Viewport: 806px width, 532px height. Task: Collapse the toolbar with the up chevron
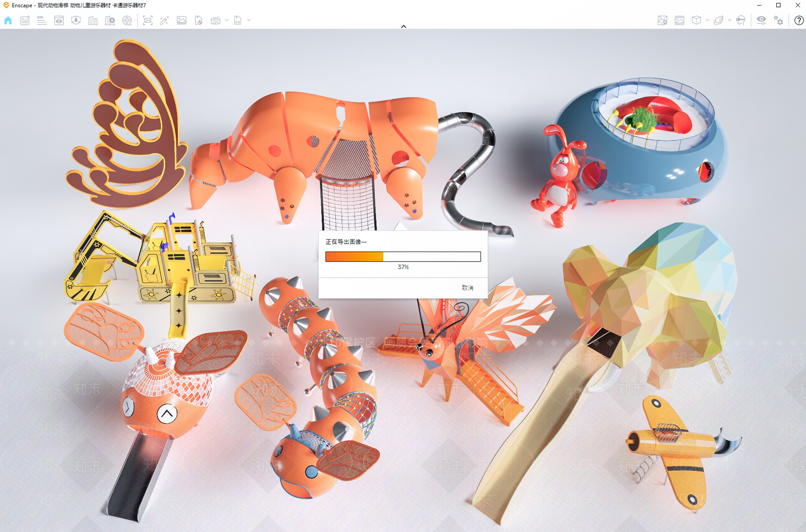coord(404,26)
